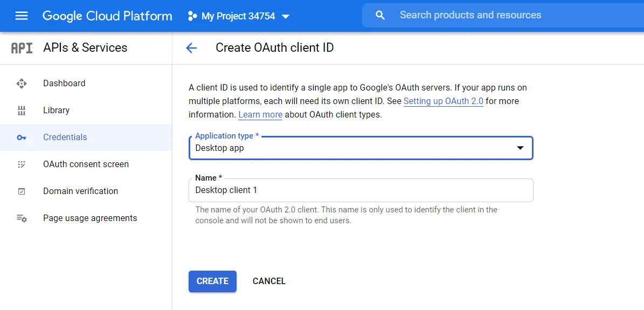Click the project selector dropdown arrow
Screen dimensions: 644x310
point(286,17)
